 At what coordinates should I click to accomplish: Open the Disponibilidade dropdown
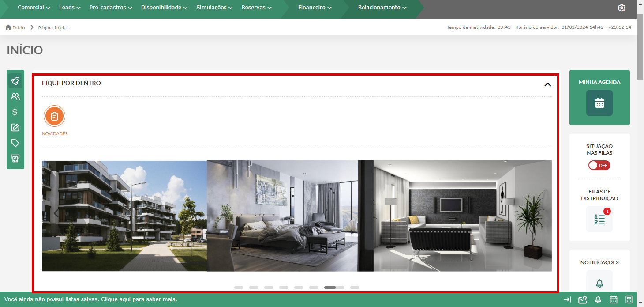165,8
